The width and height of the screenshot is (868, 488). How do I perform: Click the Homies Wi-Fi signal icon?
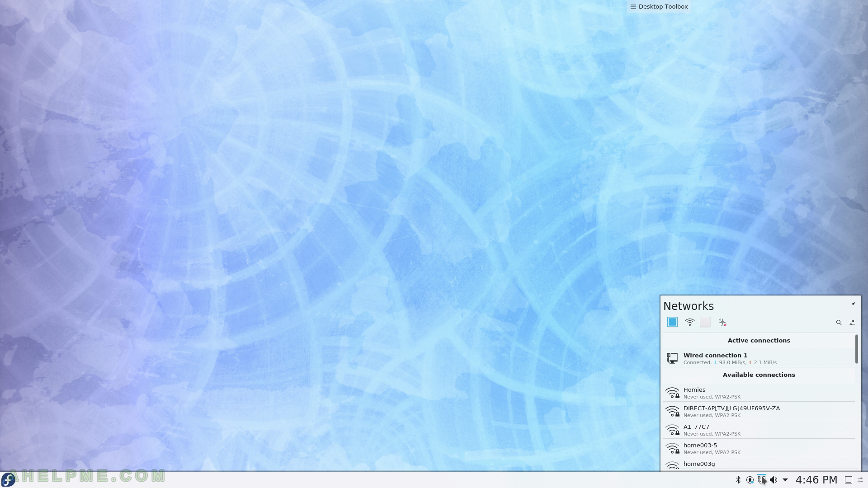click(673, 393)
